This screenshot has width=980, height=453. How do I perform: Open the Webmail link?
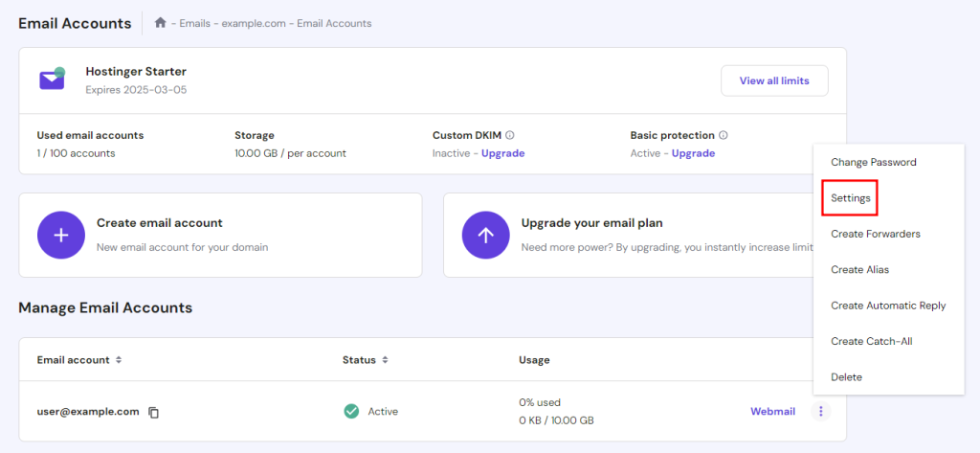click(x=772, y=411)
